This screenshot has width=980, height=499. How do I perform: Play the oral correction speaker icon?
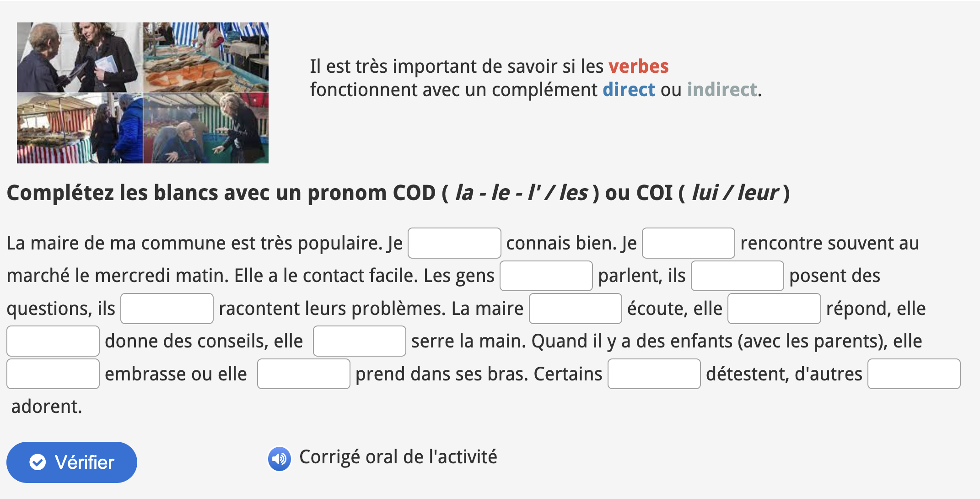click(x=279, y=458)
